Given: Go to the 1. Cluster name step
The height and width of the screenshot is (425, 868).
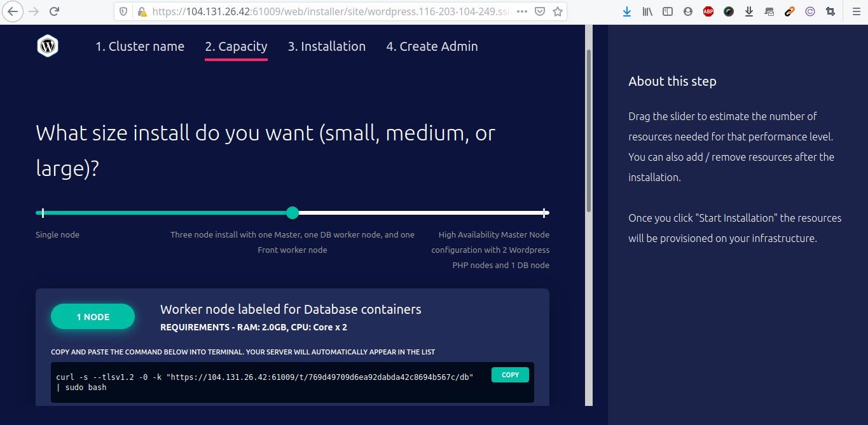Looking at the screenshot, I should point(140,46).
